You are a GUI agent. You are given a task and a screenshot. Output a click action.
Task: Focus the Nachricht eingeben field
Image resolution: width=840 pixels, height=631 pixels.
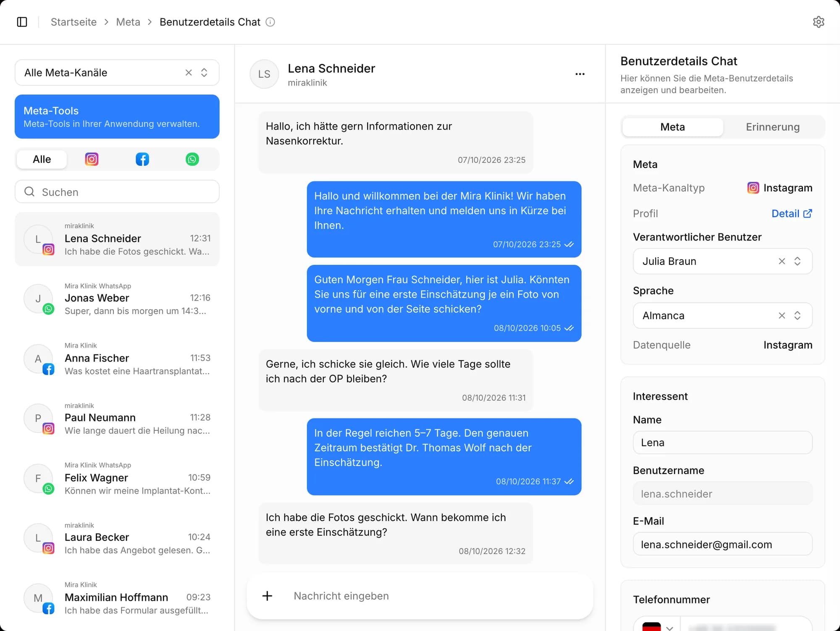point(437,596)
